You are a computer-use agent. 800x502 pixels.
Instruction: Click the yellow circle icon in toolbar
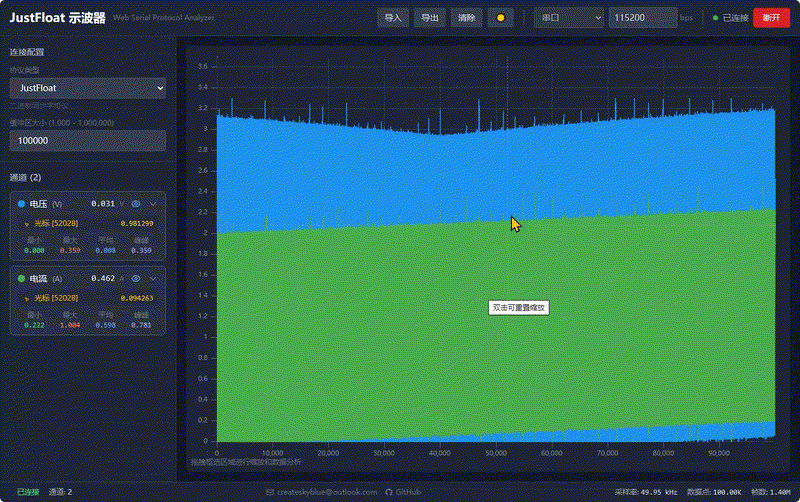pyautogui.click(x=500, y=18)
